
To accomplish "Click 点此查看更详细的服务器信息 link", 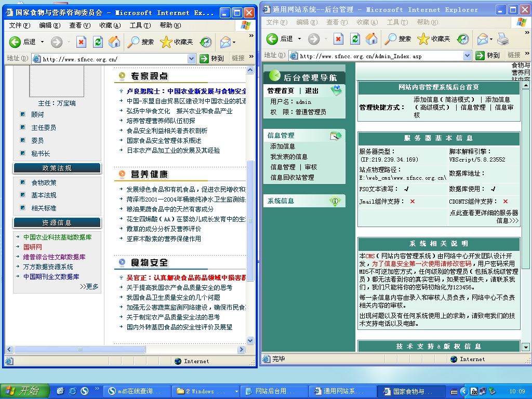I will tap(484, 217).
